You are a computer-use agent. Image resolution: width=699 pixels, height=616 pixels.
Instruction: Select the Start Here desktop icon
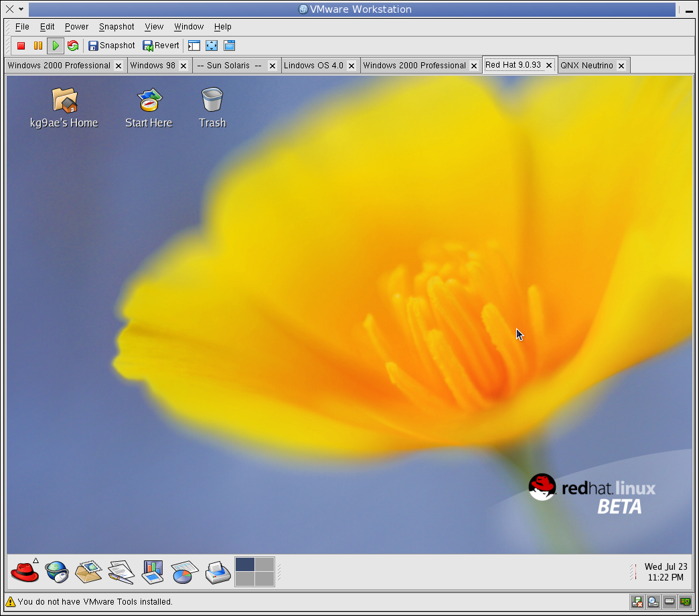149,108
